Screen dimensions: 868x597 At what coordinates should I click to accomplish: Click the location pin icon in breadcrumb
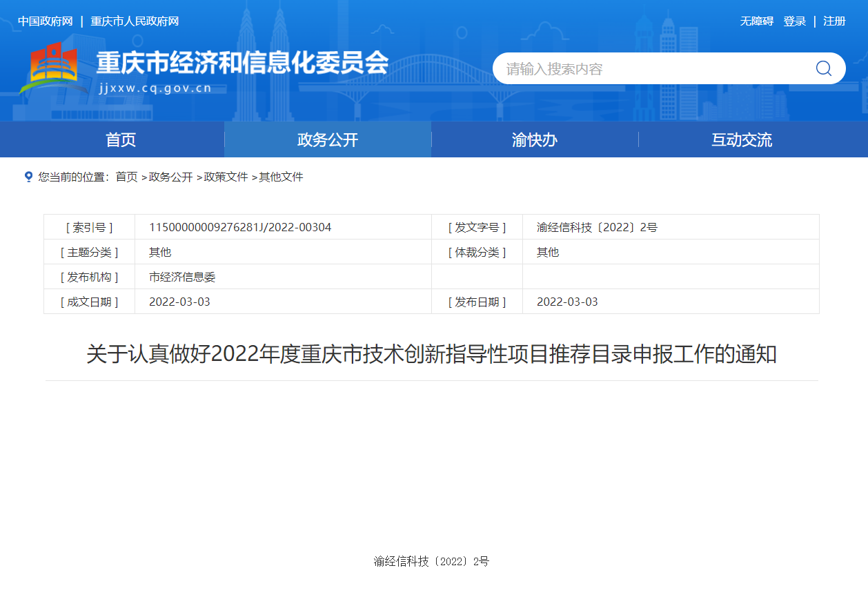coord(28,177)
